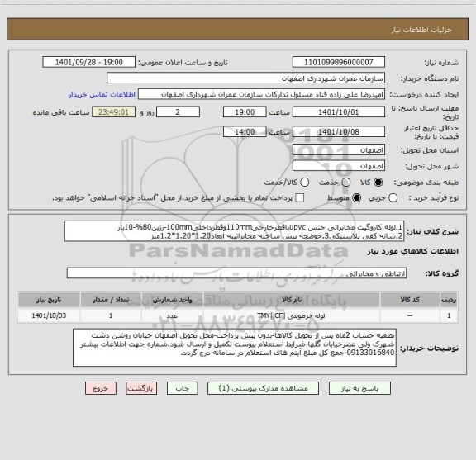Click the کد کالا column header
The image size is (476, 460).
click(410, 300)
